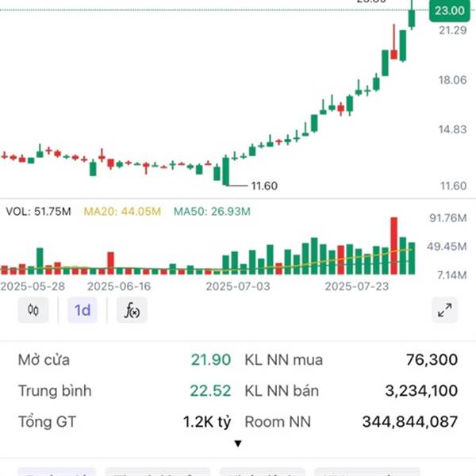Image resolution: width=476 pixels, height=476 pixels.
Task: Click the 2025-06-16 date axis label
Action: click(x=119, y=286)
